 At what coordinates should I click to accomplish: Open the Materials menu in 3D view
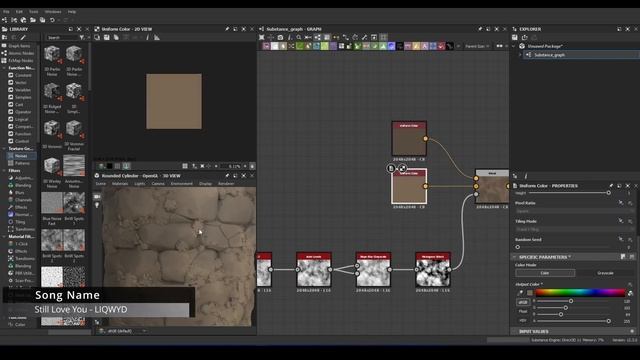point(120,184)
